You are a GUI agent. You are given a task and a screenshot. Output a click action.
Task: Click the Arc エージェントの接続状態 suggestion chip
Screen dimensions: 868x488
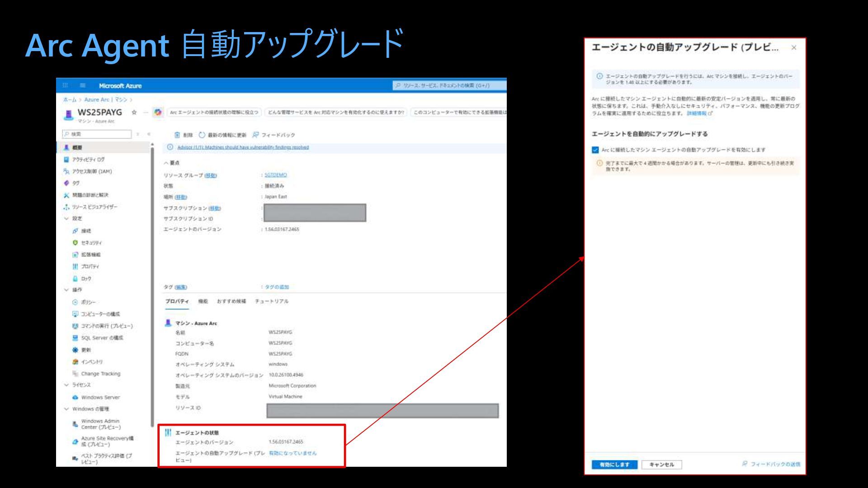(214, 112)
